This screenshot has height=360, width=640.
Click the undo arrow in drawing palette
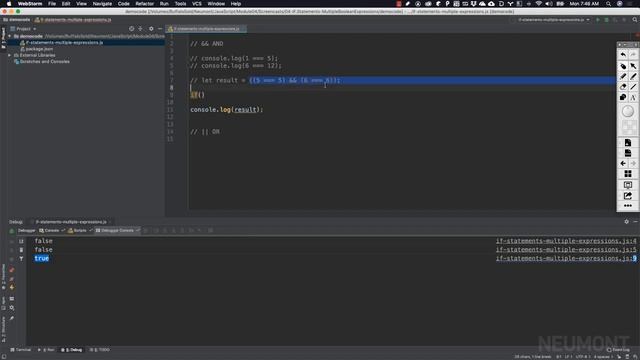coord(623,55)
